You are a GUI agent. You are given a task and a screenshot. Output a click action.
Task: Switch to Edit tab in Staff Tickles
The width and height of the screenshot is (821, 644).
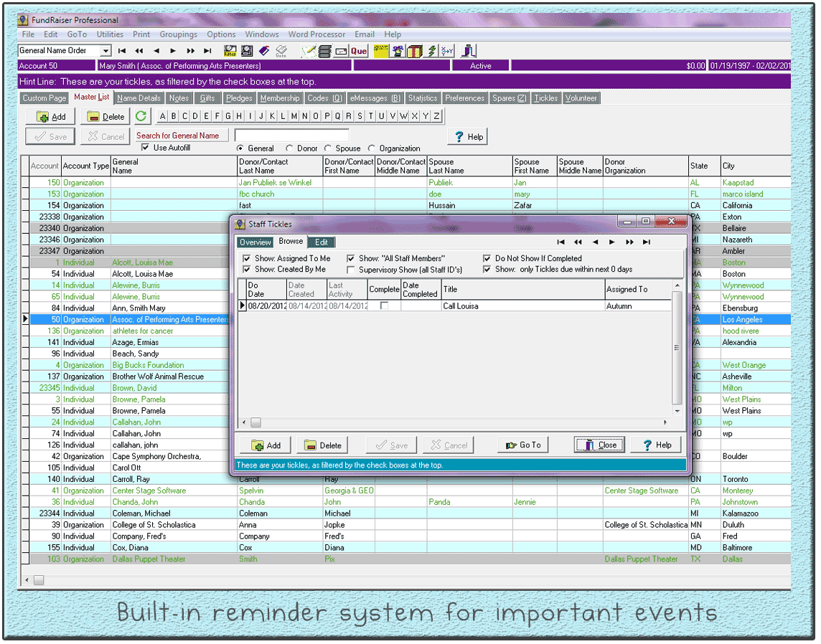[x=322, y=242]
